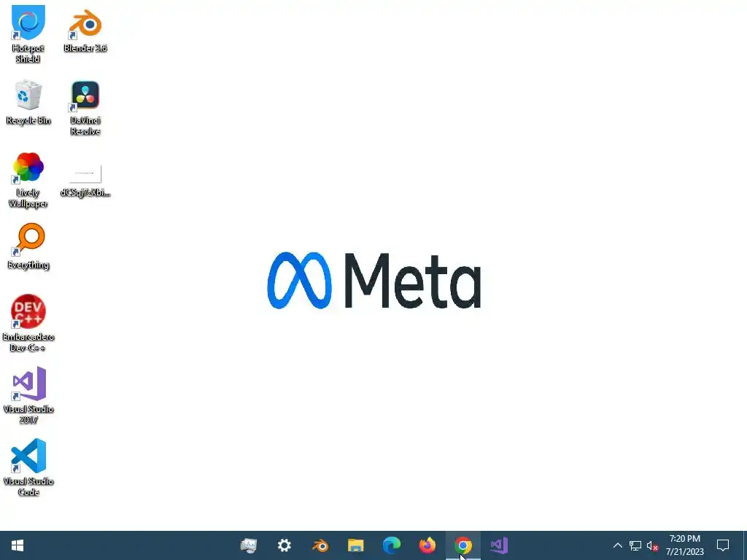Select the Embarcadero Dev-C++ shortcut
The width and height of the screenshot is (747, 560).
coord(28,324)
